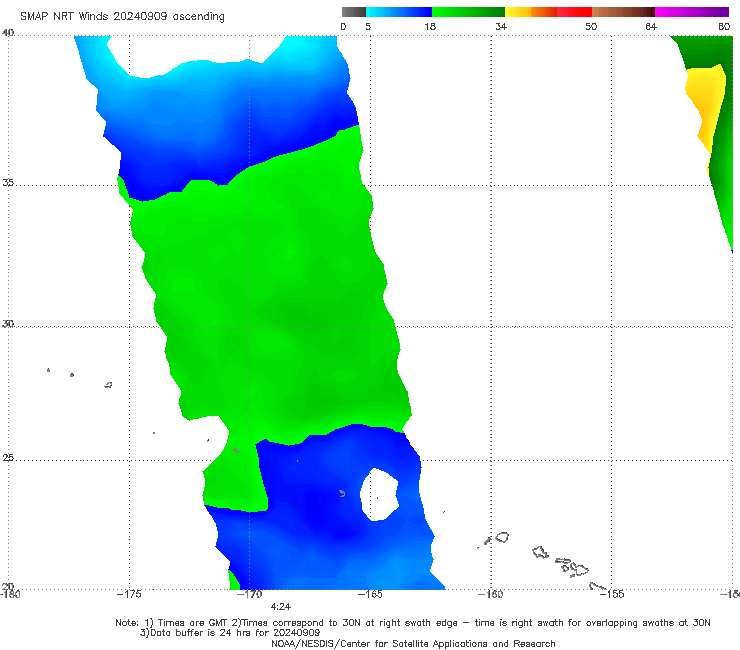740x650 pixels.
Task: Click the white data gap inside the southern blue region
Action: (x=379, y=495)
